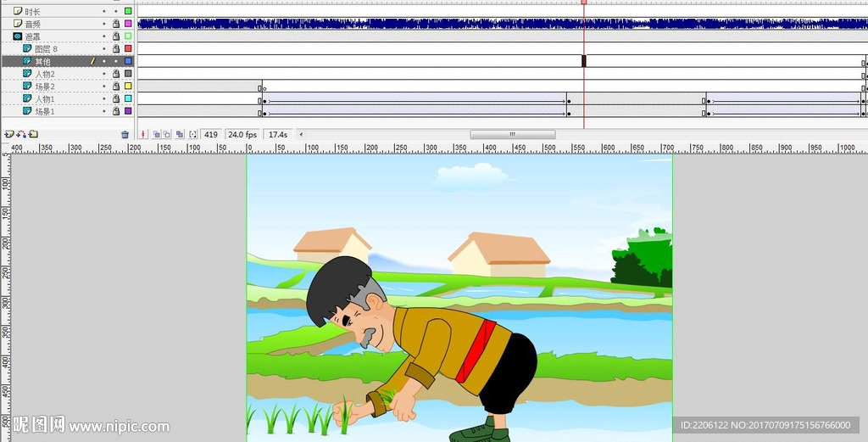868x442 pixels.
Task: Click the Modify Onion Markers icon
Action: click(192, 134)
